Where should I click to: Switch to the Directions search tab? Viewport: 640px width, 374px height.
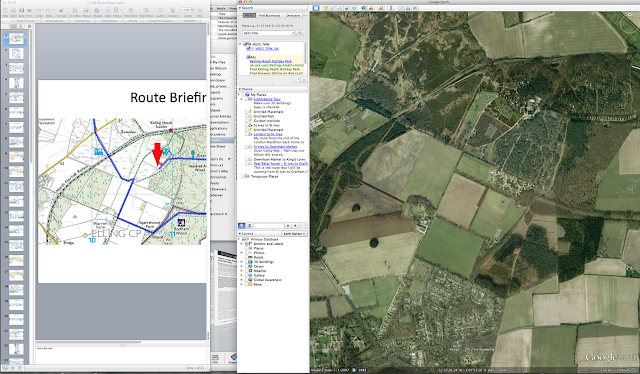293,16
